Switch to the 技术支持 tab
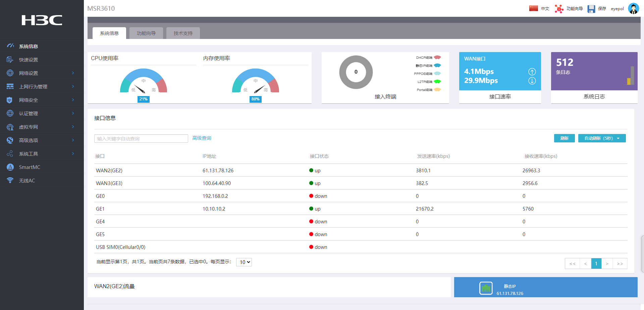 point(183,33)
